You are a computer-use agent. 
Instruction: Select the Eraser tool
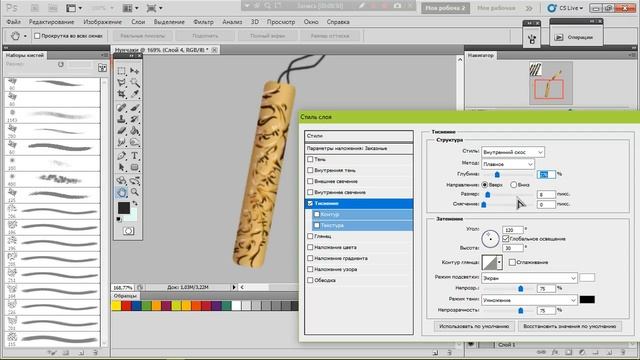[122, 131]
